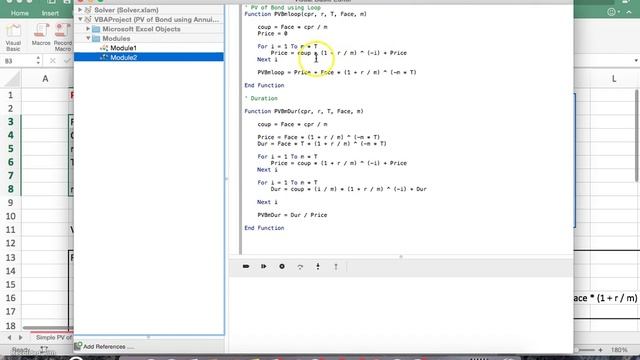The image size is (640, 360).
Task: Expand Microsoft Excel Objects folder
Action: [88, 29]
